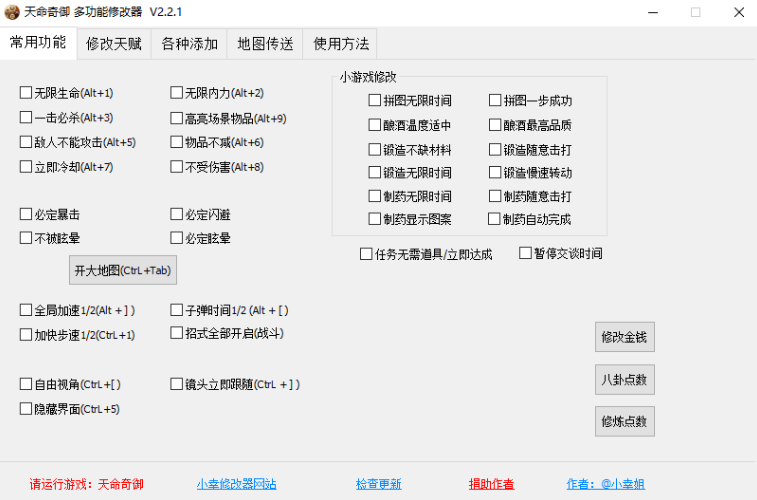Check 锻造慢速转动 checkbox
Screen dimensions: 757x500
pyautogui.click(x=495, y=172)
